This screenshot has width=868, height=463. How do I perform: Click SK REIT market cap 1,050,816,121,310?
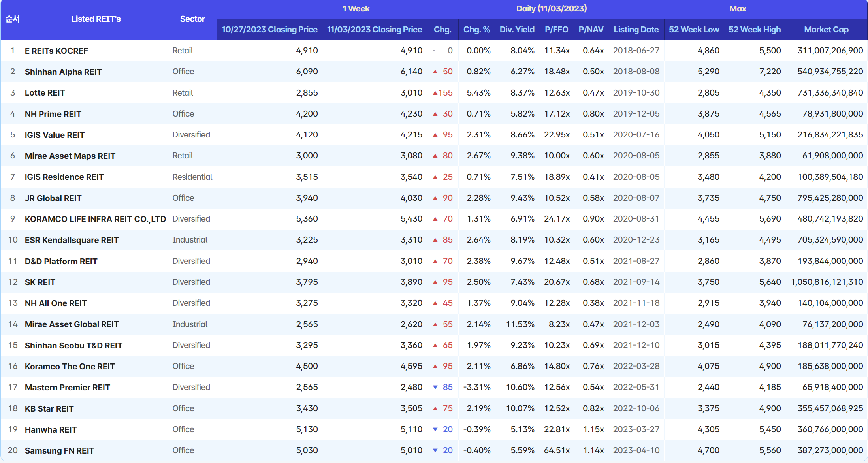[x=827, y=282]
